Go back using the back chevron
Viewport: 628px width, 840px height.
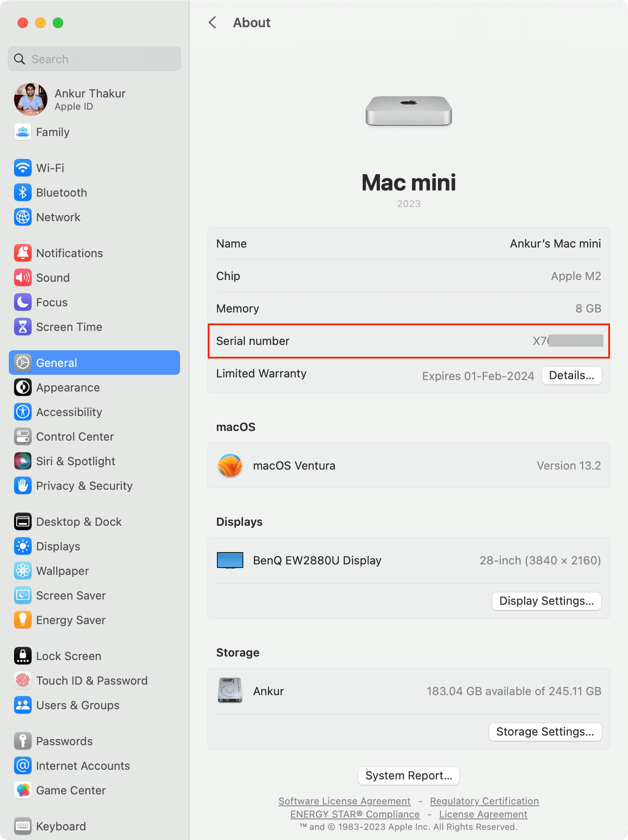click(213, 22)
